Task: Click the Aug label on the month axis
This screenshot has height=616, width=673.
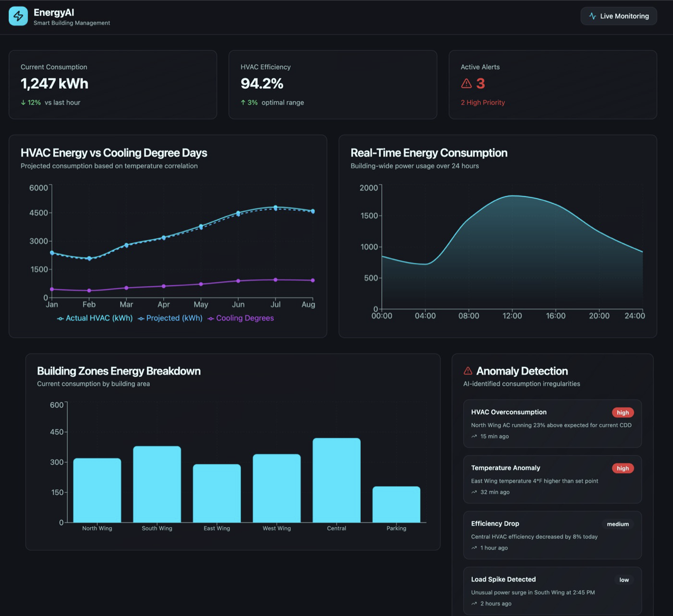Action: click(x=309, y=304)
